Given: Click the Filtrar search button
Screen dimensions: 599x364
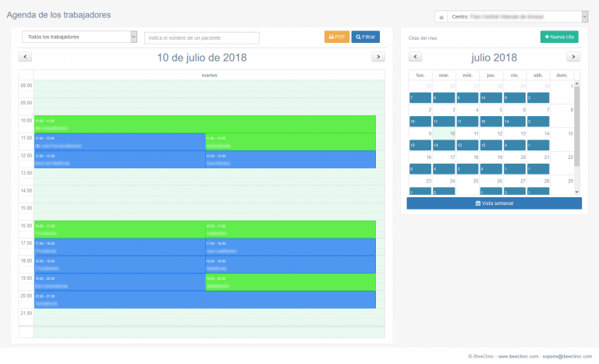Looking at the screenshot, I should coord(366,37).
